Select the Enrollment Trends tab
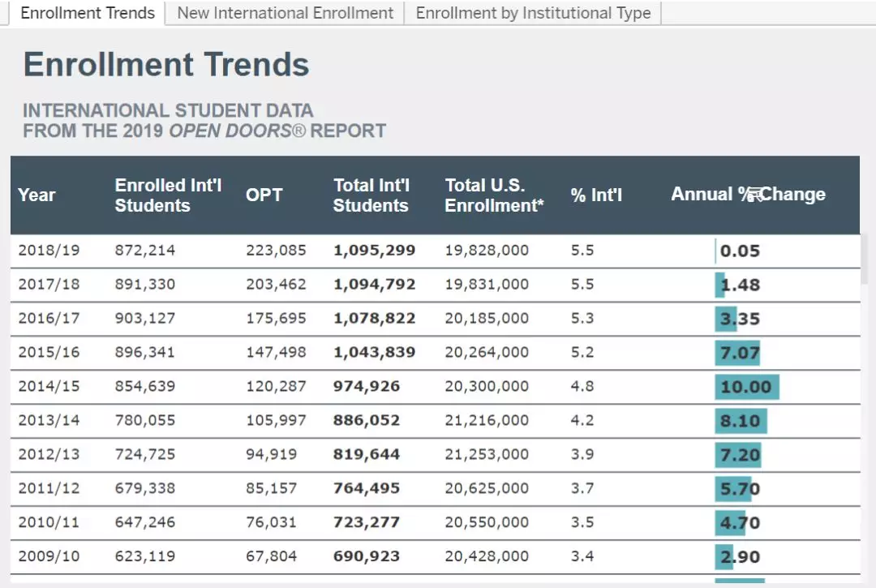876x588 pixels. coord(87,13)
